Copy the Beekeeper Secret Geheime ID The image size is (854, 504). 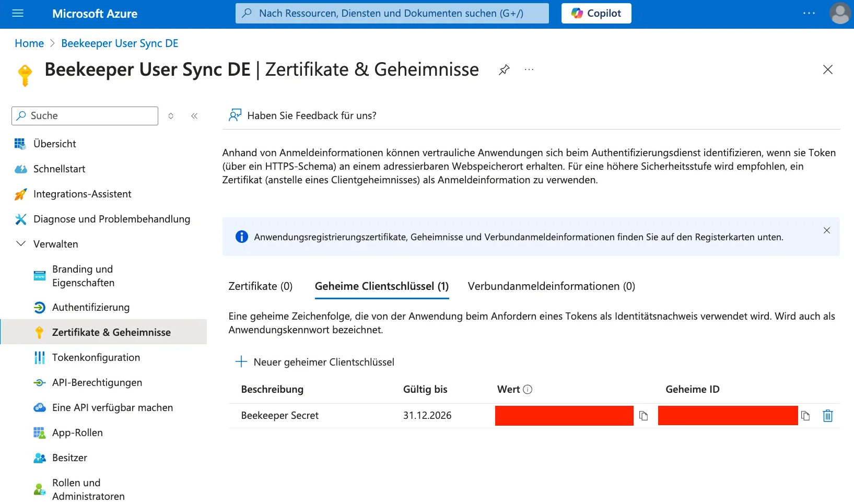(x=805, y=416)
